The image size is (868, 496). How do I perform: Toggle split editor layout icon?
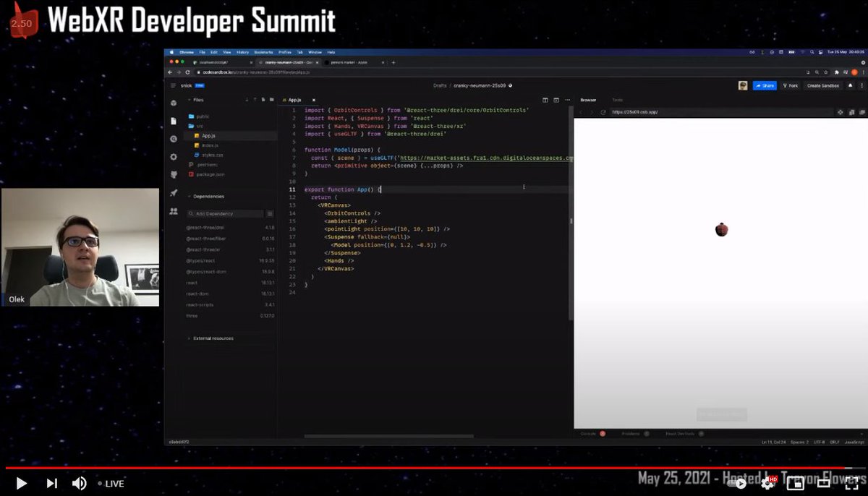point(545,100)
